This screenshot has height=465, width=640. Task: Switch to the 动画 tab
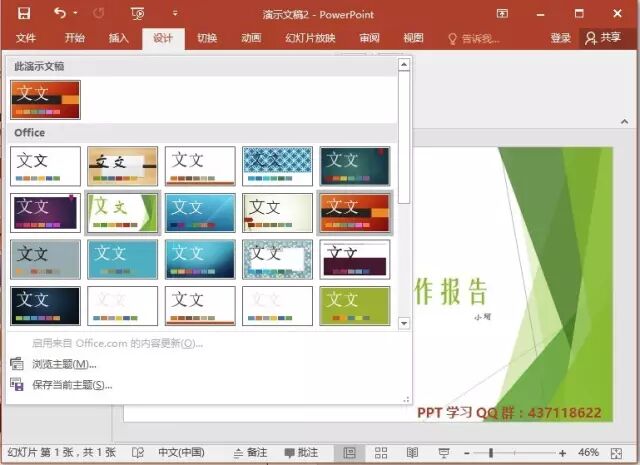(251, 38)
